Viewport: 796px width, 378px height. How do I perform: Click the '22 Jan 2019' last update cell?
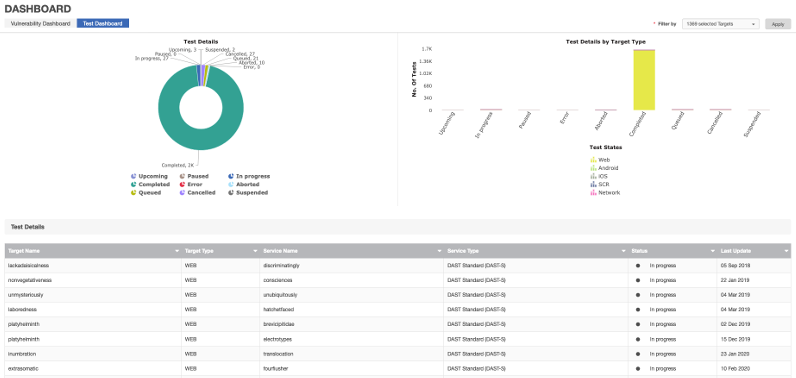tap(754, 280)
